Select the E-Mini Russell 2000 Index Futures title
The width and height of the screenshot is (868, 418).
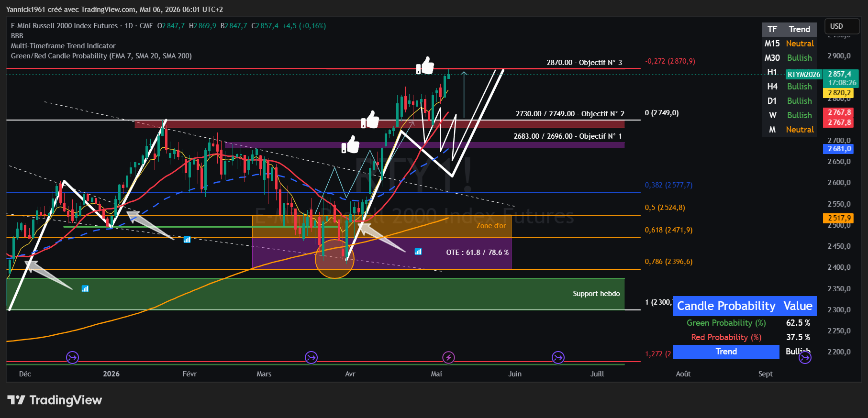click(64, 26)
